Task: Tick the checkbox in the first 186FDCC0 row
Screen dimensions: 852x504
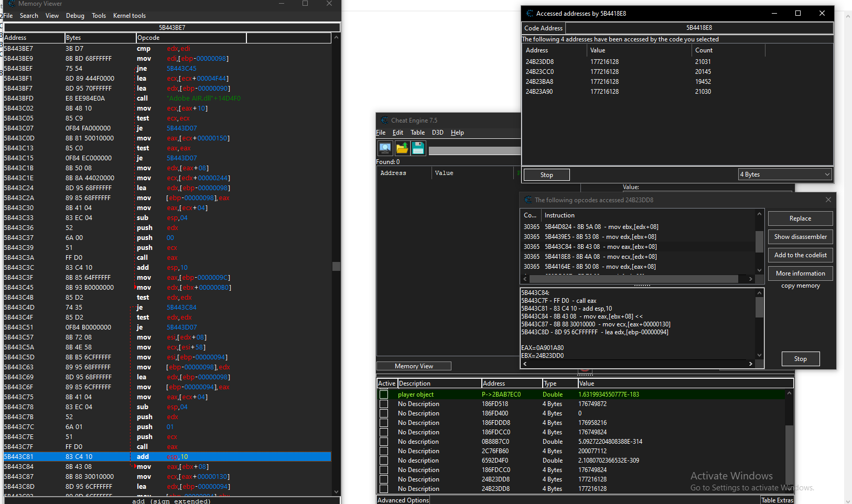Action: pos(384,432)
